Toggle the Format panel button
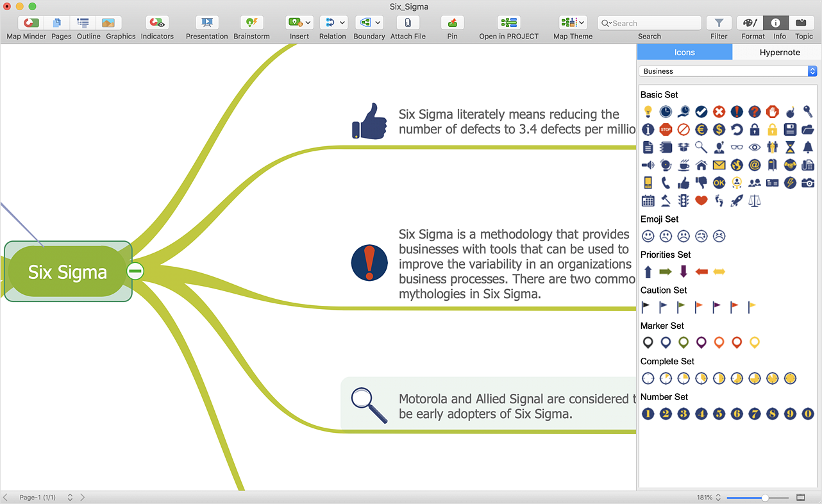The image size is (822, 504). tap(750, 23)
